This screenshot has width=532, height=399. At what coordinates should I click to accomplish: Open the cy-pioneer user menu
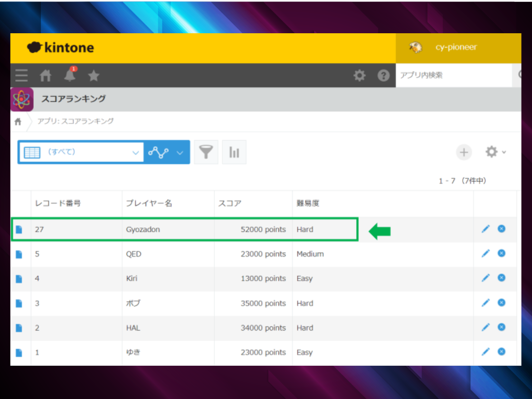455,47
